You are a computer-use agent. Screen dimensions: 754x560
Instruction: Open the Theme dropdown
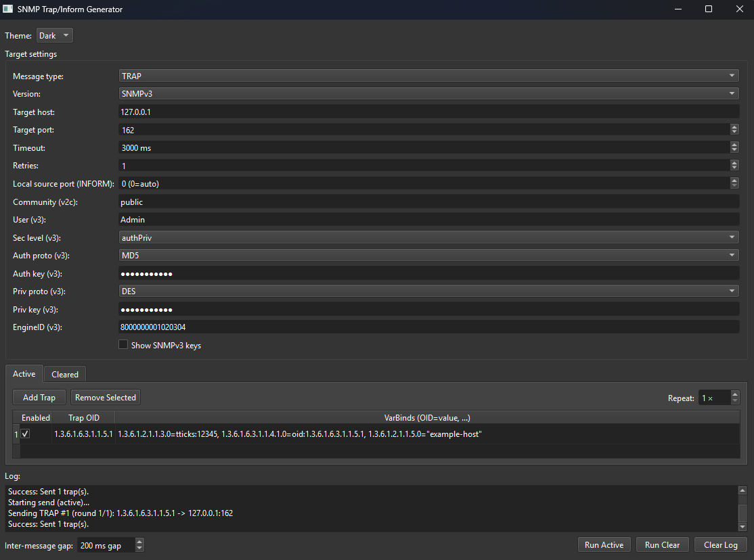point(54,35)
